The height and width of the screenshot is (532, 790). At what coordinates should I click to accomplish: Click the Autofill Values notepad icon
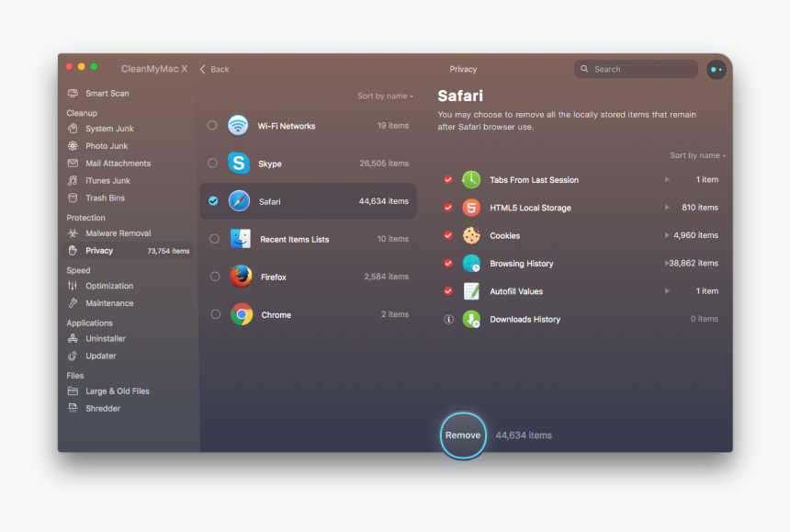click(471, 290)
